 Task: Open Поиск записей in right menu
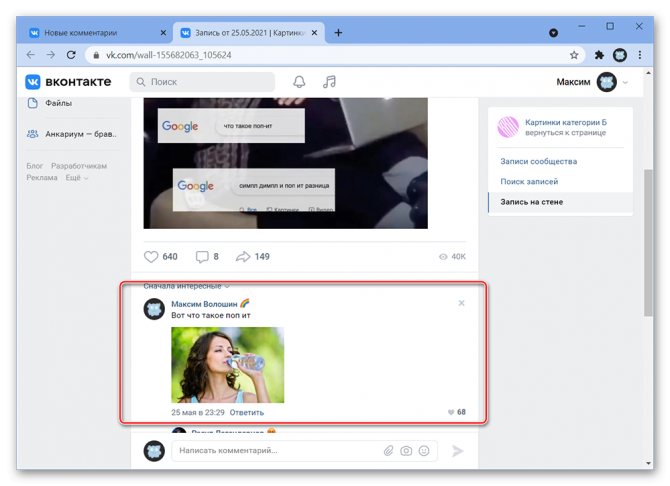[529, 181]
